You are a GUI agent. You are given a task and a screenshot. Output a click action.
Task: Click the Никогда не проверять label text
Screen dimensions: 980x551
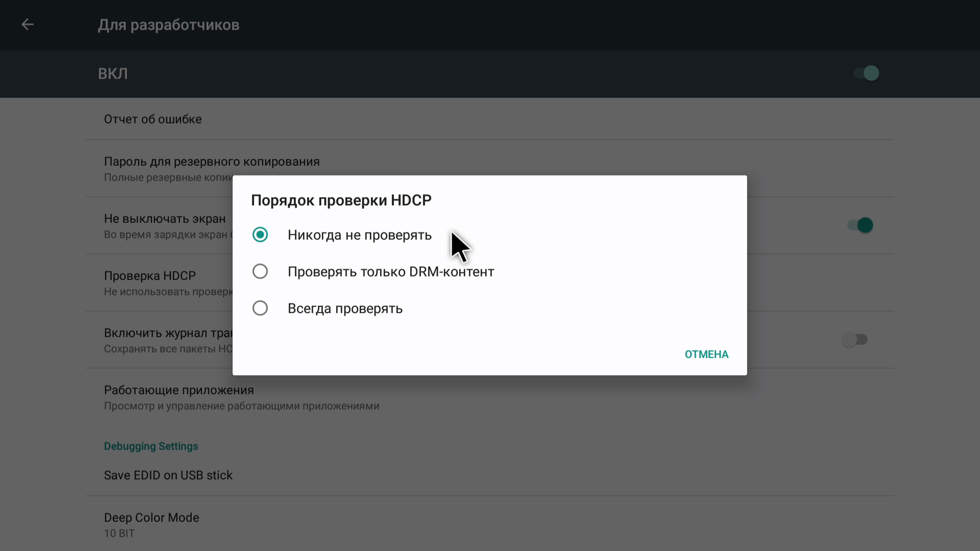tap(360, 235)
